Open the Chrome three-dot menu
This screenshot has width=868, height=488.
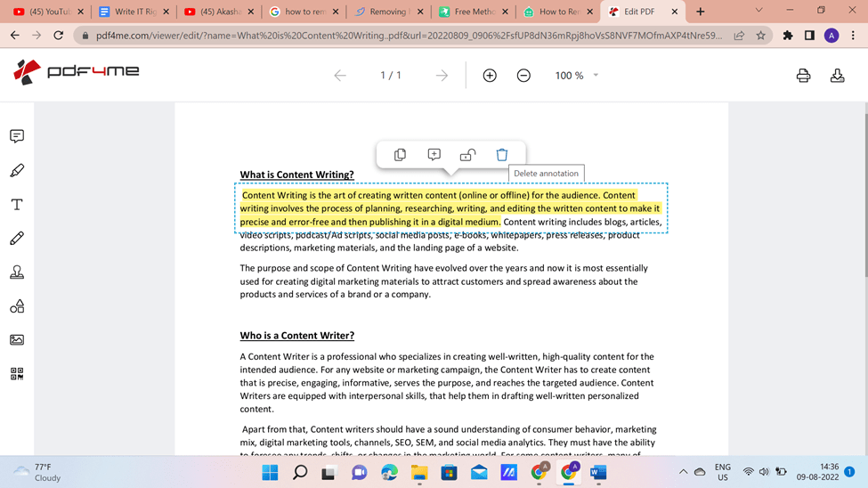(853, 36)
